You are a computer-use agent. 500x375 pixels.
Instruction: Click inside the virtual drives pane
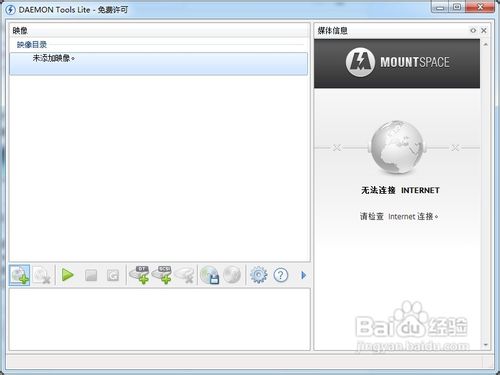[x=160, y=319]
